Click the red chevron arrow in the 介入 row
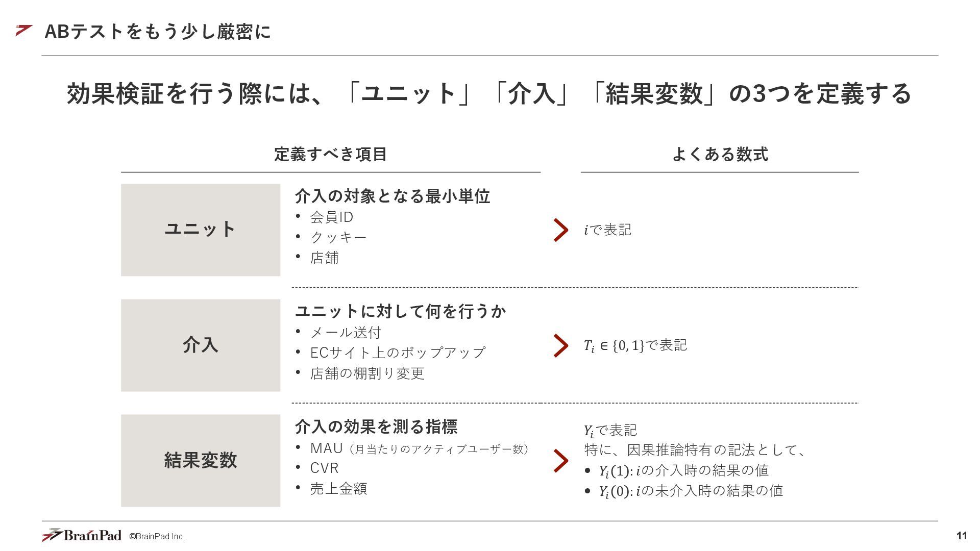The height and width of the screenshot is (551, 980). coord(561,345)
